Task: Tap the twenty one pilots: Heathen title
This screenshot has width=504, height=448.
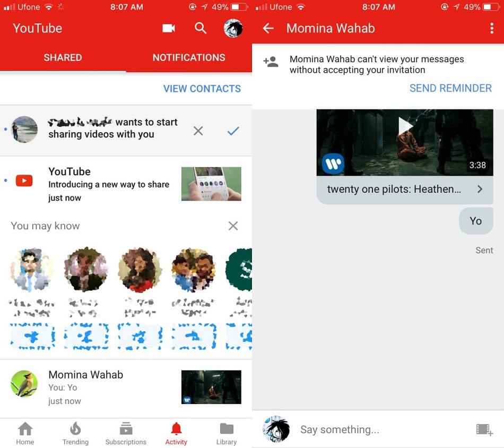Action: (394, 189)
